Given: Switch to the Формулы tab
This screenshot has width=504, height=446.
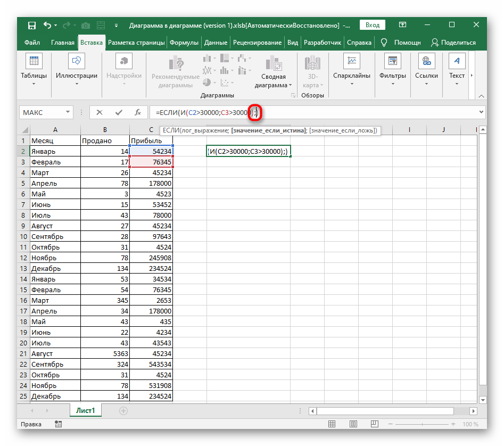Looking at the screenshot, I should coord(184,43).
